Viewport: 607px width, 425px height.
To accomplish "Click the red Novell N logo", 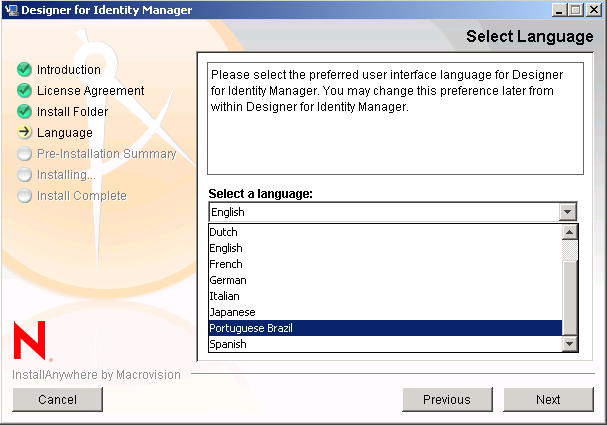I will pyautogui.click(x=31, y=340).
